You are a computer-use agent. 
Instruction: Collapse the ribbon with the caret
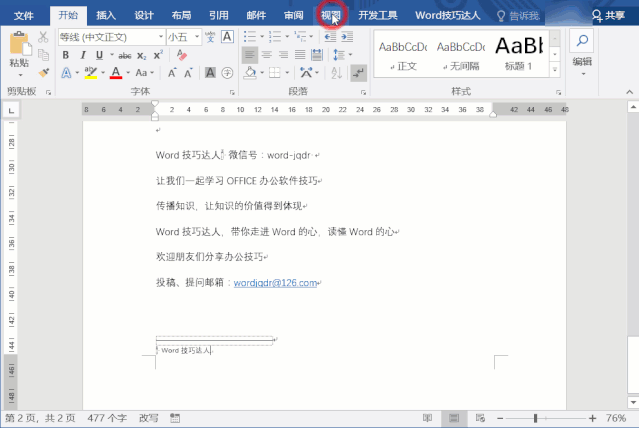tap(630, 92)
